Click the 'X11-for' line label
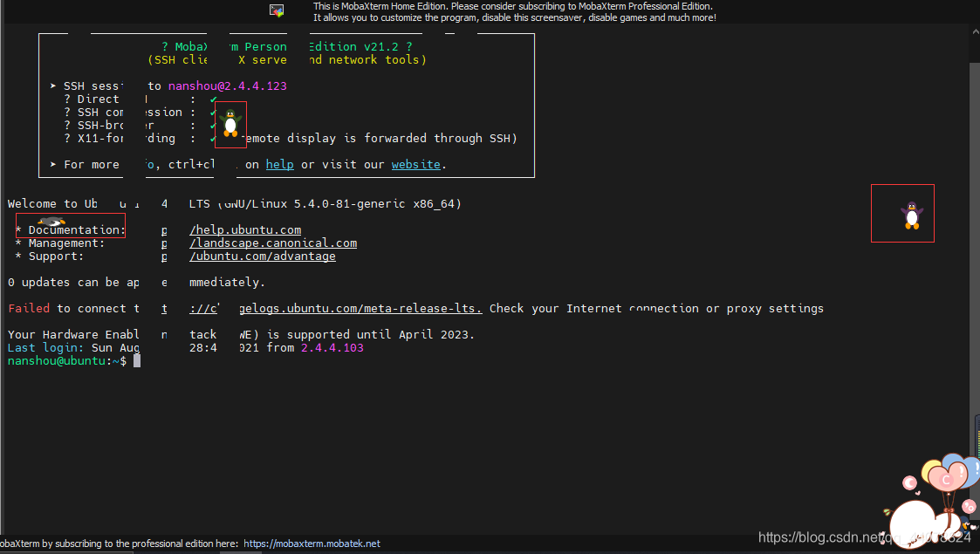Screen dimensions: 980x554 pos(100,138)
